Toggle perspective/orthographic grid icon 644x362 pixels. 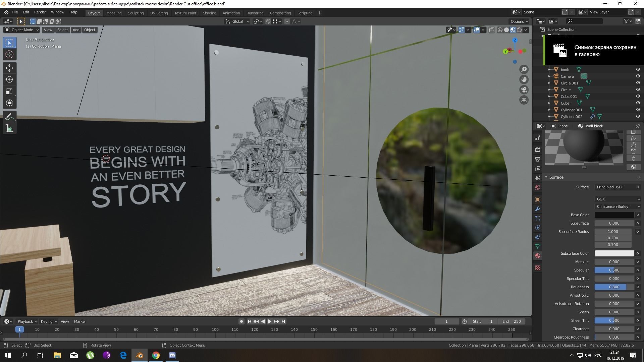(x=524, y=100)
